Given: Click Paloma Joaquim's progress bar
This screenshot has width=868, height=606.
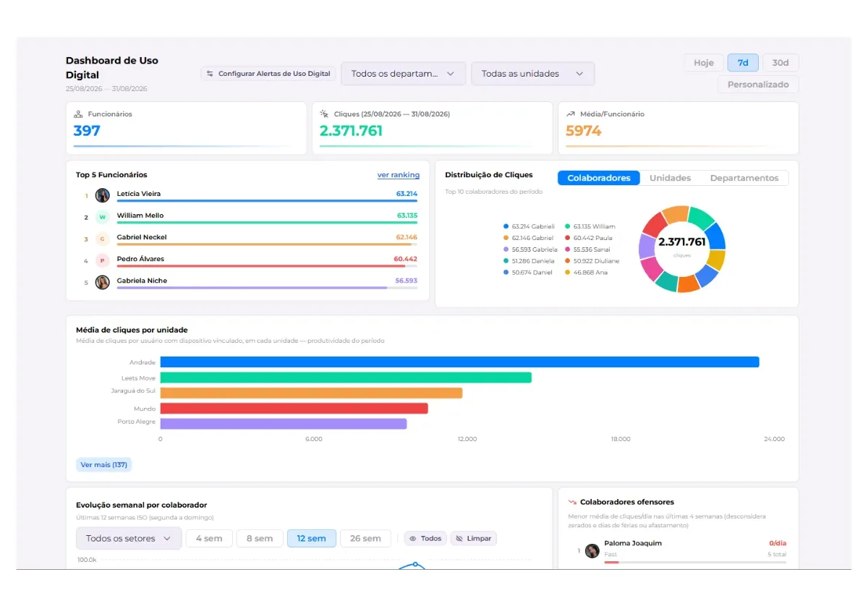Looking at the screenshot, I should [695, 562].
